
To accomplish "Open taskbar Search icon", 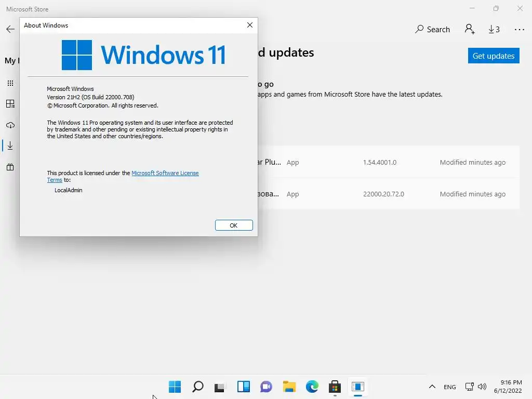I will (198, 387).
